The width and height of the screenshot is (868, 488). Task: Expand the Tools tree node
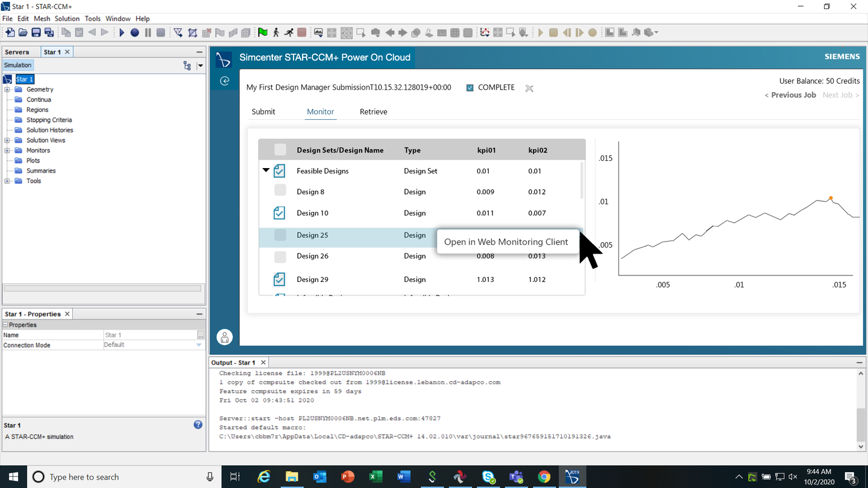pyautogui.click(x=7, y=181)
